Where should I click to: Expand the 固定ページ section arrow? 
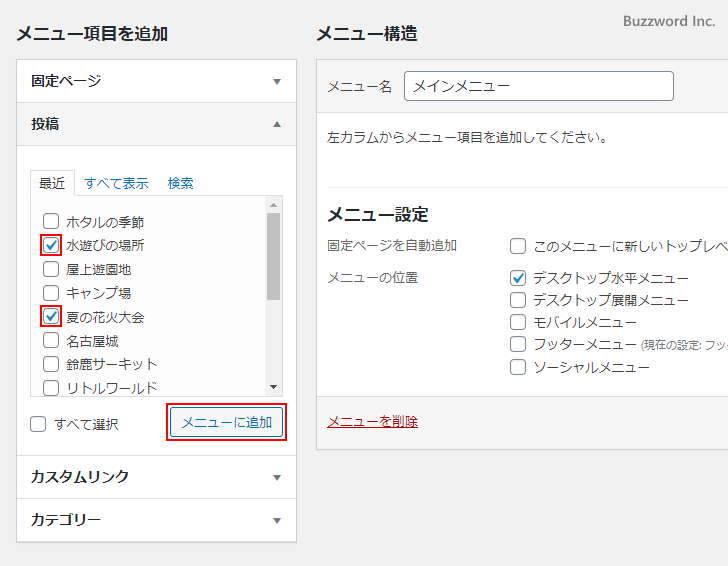(277, 81)
